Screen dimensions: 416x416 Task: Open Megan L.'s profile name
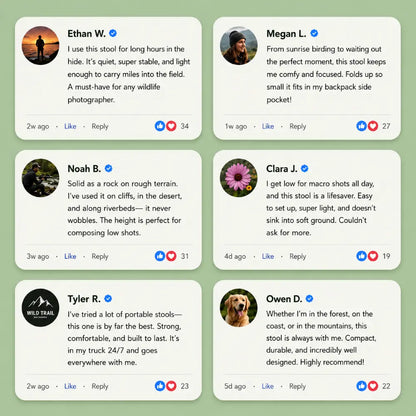pyautogui.click(x=286, y=34)
